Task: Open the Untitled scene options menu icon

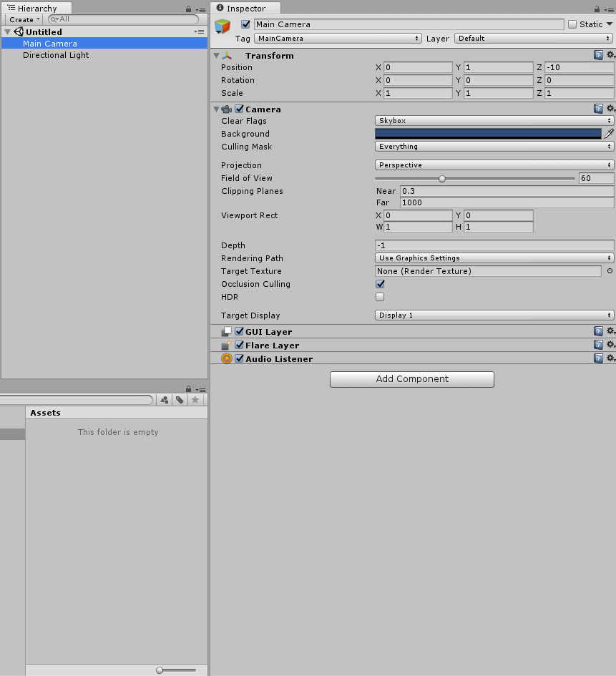Action: click(x=199, y=31)
